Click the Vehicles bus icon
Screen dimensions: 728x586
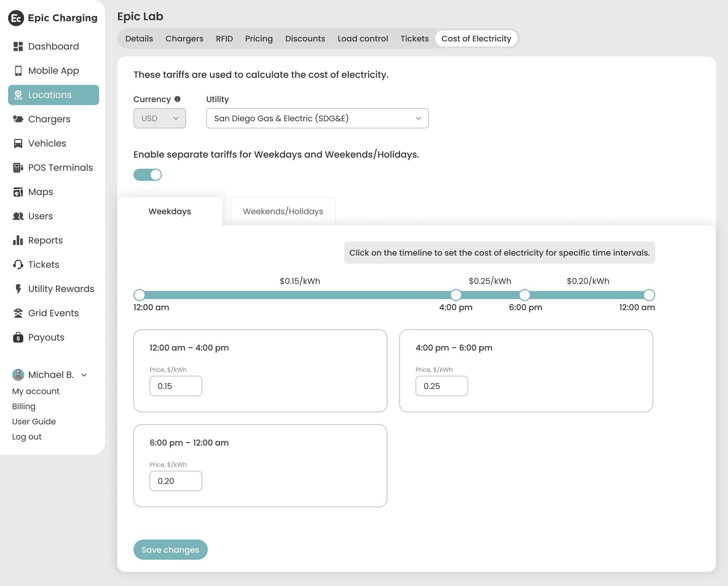[18, 143]
